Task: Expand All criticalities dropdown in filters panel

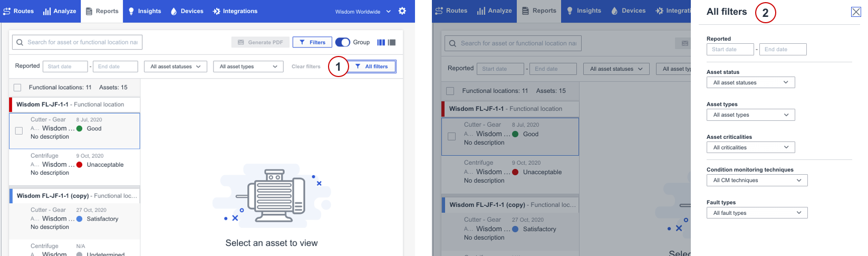Action: click(750, 147)
